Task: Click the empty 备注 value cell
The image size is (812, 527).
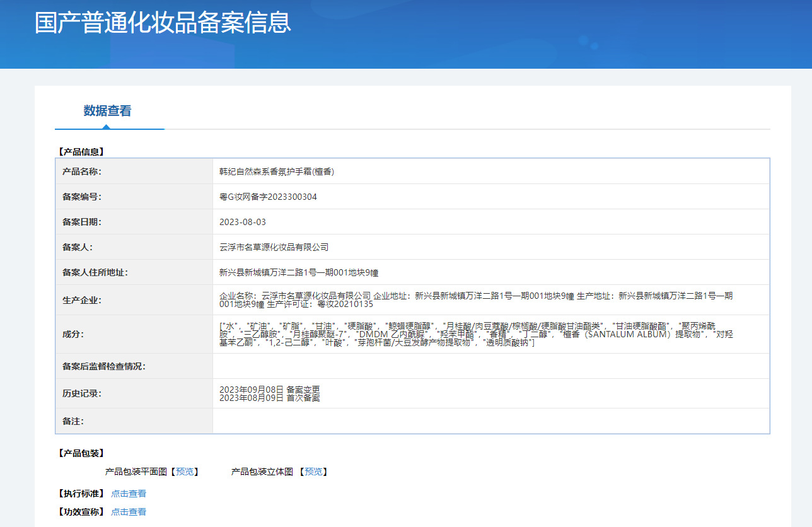Action: point(490,421)
